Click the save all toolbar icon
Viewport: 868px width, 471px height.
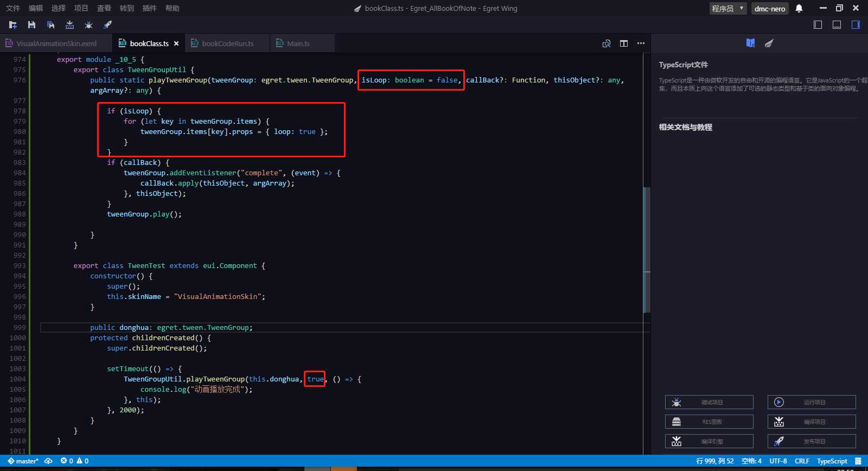coord(50,25)
